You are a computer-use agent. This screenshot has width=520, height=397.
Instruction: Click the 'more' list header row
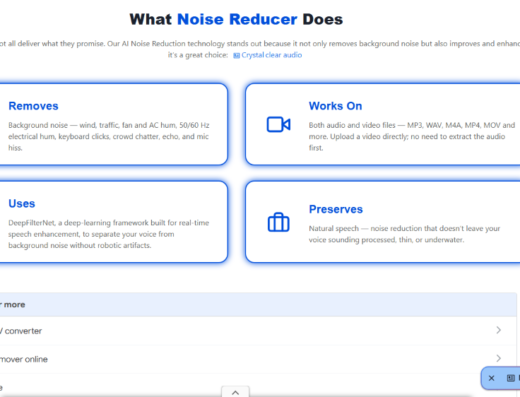coord(258,305)
